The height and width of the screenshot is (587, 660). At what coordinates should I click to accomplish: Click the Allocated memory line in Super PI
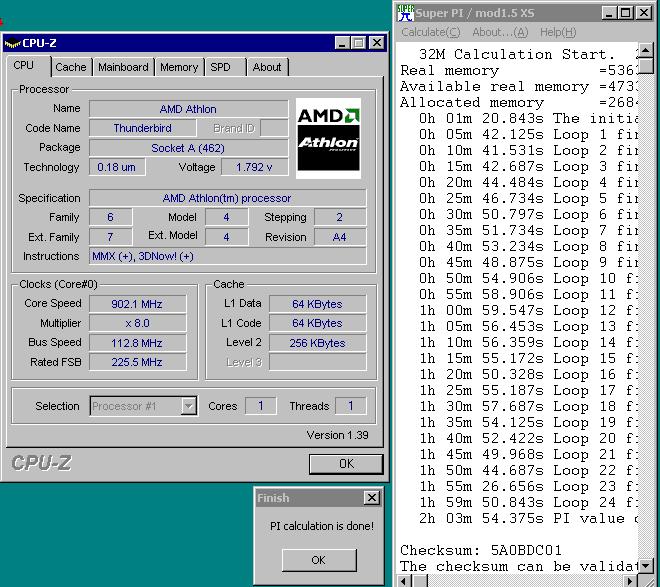[x=519, y=102]
